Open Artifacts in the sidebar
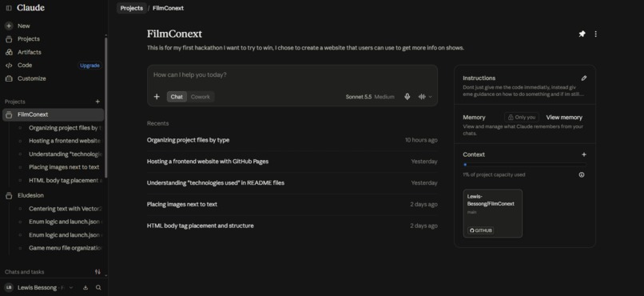The image size is (644, 296). click(x=29, y=52)
